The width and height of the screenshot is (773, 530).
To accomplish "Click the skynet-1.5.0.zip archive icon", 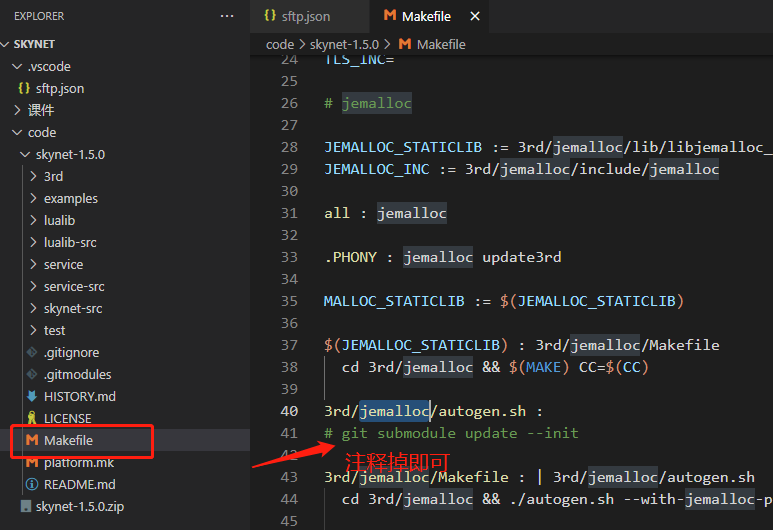I will tap(26, 506).
